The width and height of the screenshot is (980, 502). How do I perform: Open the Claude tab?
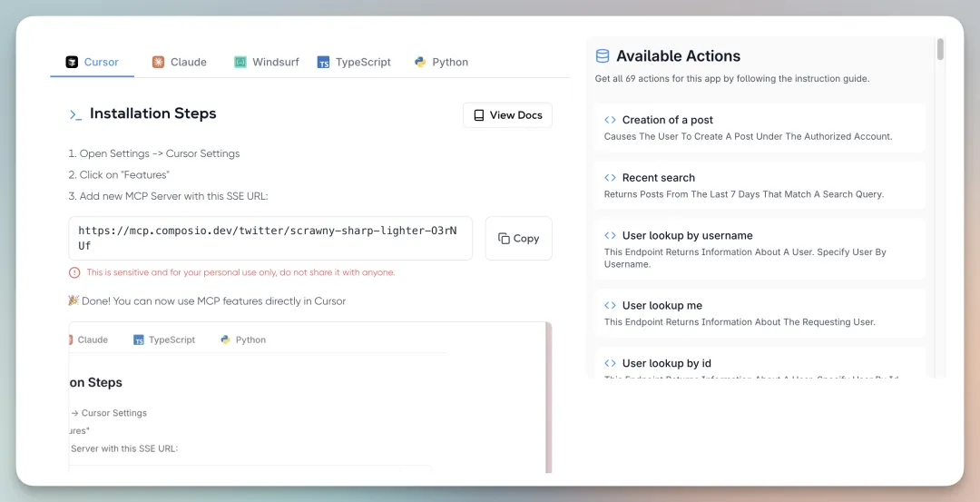coord(180,62)
